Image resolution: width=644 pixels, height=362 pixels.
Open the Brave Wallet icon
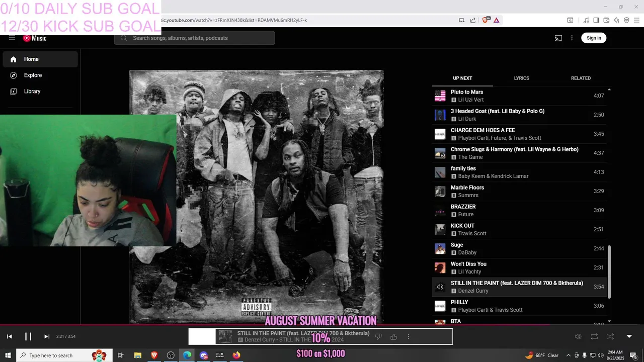click(606, 20)
